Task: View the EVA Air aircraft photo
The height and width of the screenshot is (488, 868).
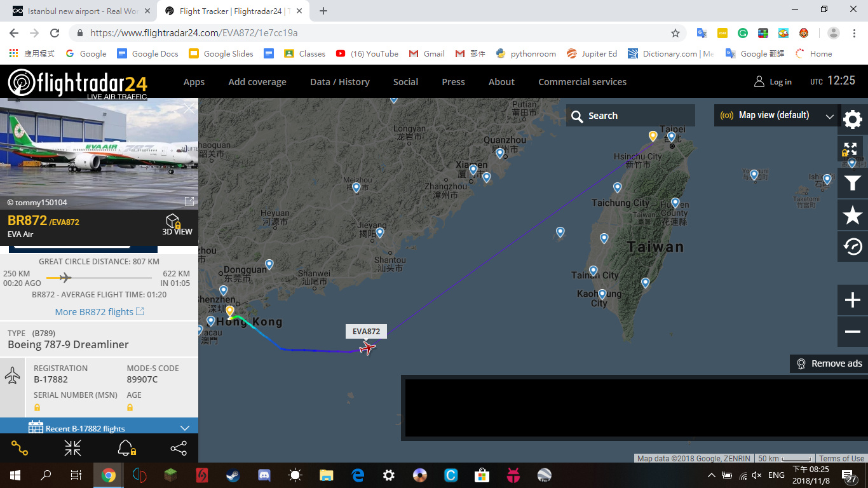Action: [99, 154]
